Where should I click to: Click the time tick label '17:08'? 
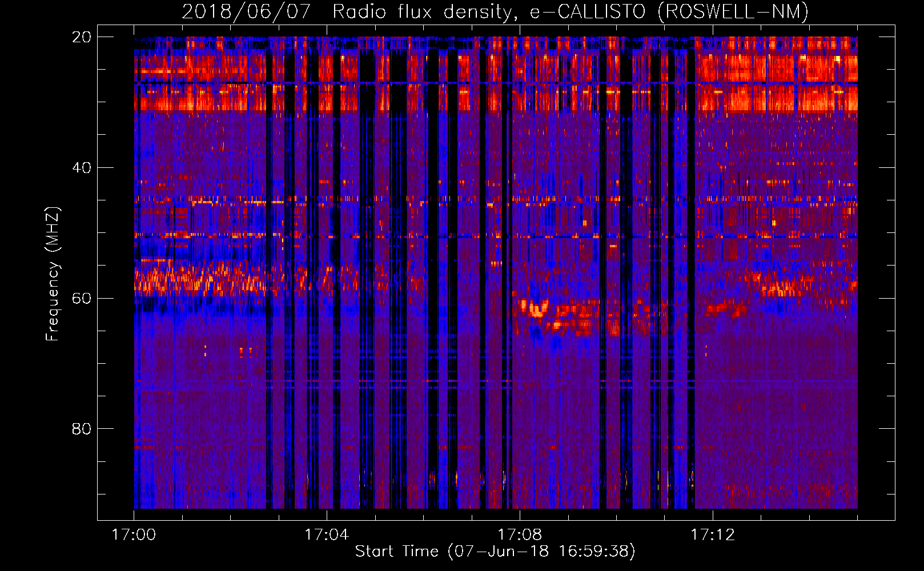point(520,534)
